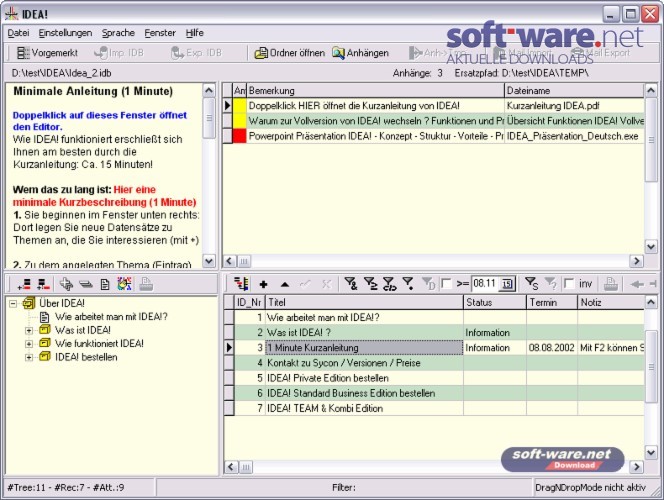Click the greyed checkmark icon in records toolbar
The height and width of the screenshot is (500, 664).
pyautogui.click(x=305, y=284)
